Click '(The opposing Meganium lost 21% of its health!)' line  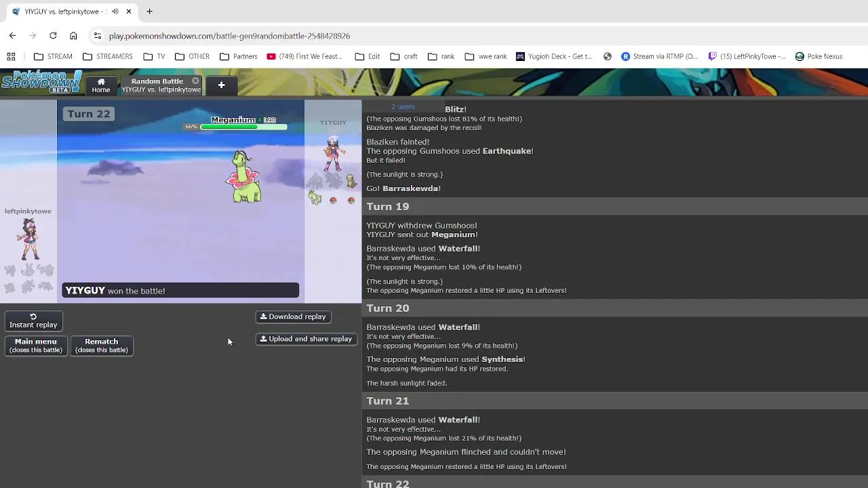(443, 438)
